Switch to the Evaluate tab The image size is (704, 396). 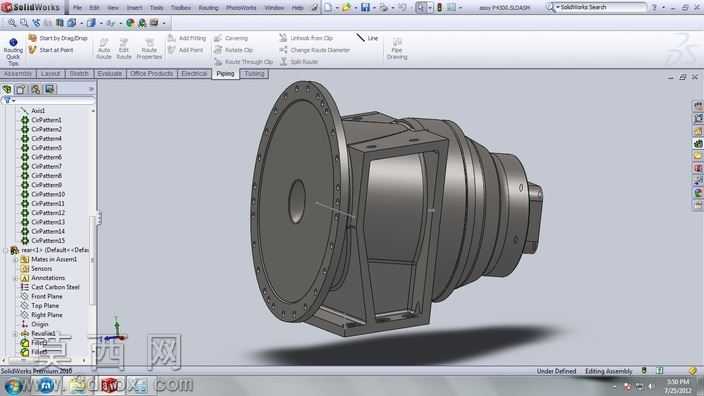pyautogui.click(x=110, y=74)
